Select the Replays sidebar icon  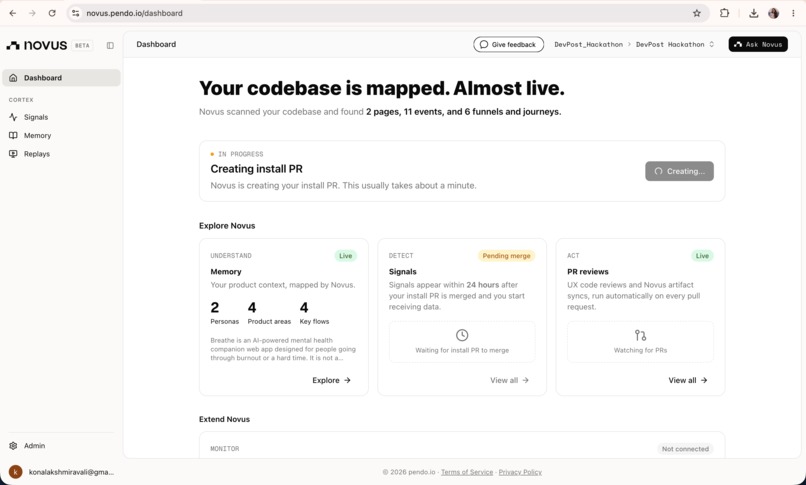pyautogui.click(x=13, y=154)
